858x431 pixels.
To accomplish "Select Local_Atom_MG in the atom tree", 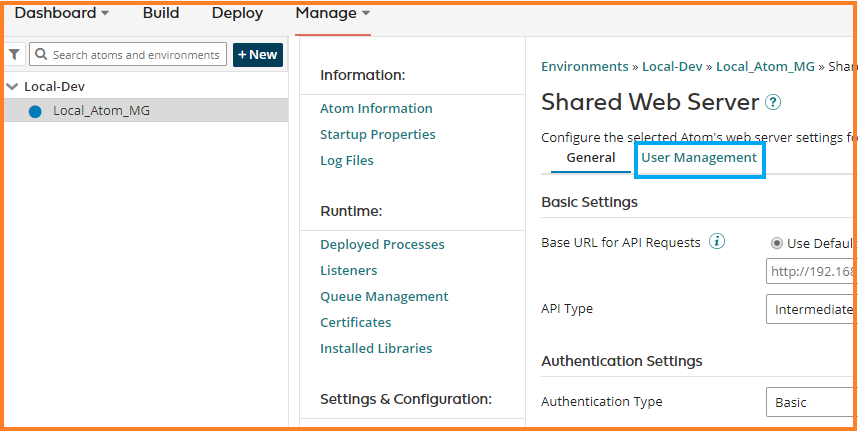I will pyautogui.click(x=101, y=111).
